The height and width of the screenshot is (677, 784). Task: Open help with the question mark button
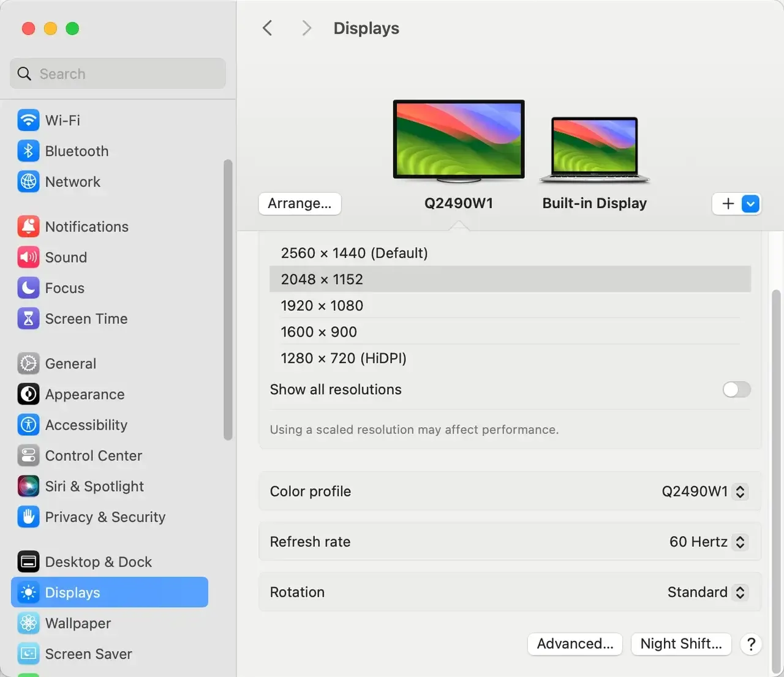(751, 644)
